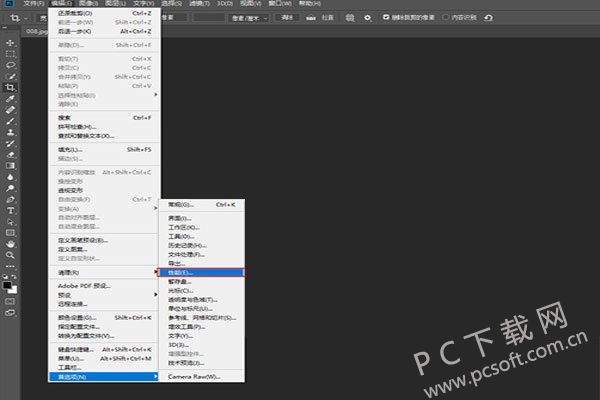
Task: Click the background color swatch
Action: coord(13,290)
